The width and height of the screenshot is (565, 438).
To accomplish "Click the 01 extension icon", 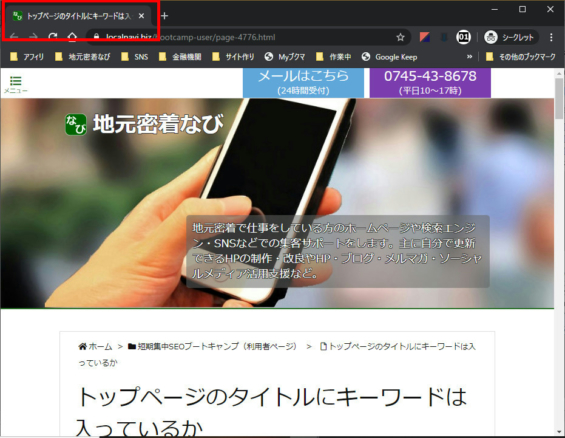I will [463, 37].
